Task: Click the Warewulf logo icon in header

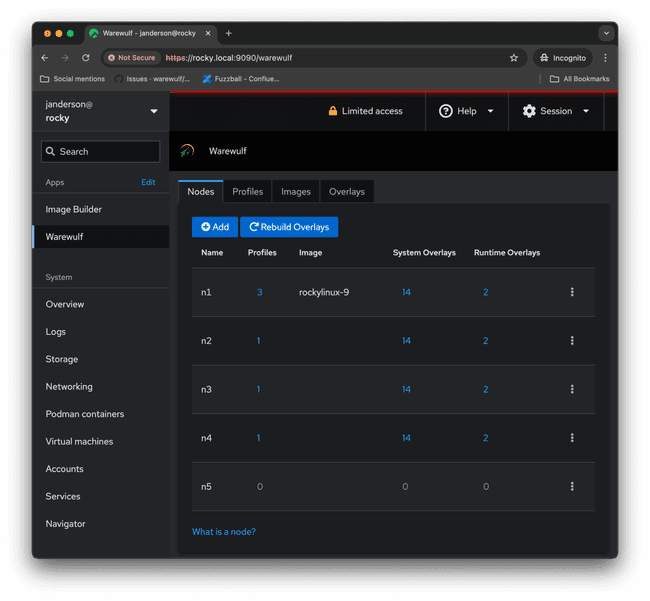Action: 187,151
